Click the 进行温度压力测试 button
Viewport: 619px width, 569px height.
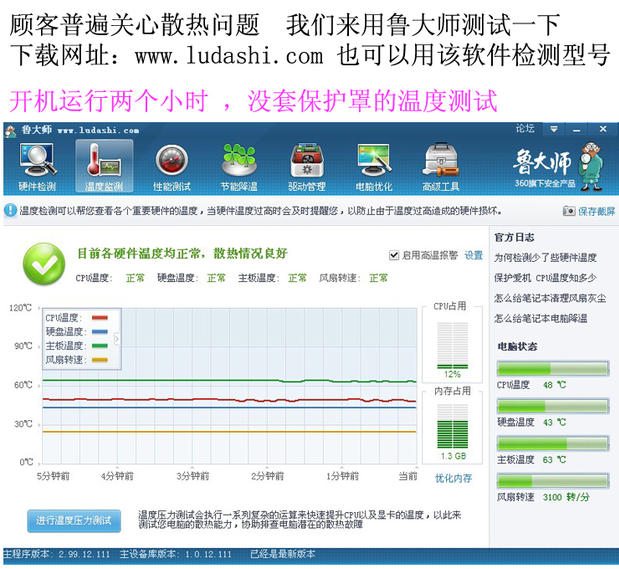click(74, 521)
